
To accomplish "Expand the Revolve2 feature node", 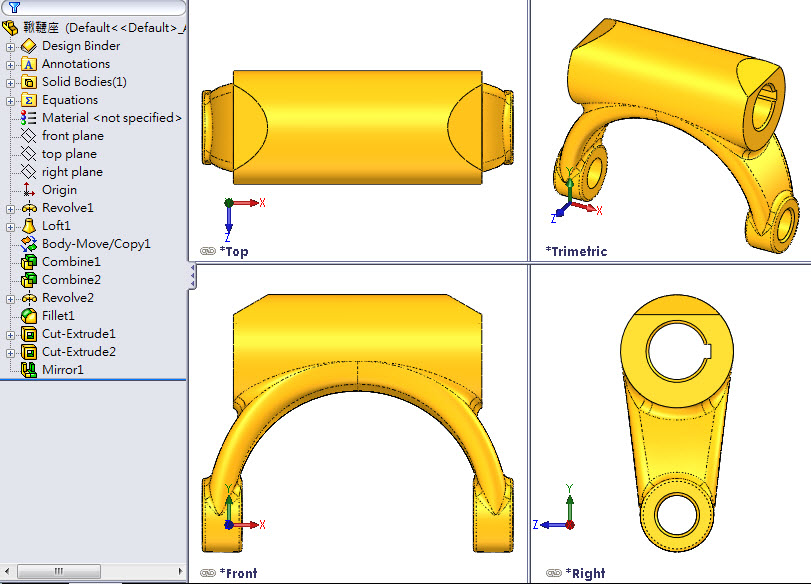I will pyautogui.click(x=10, y=299).
